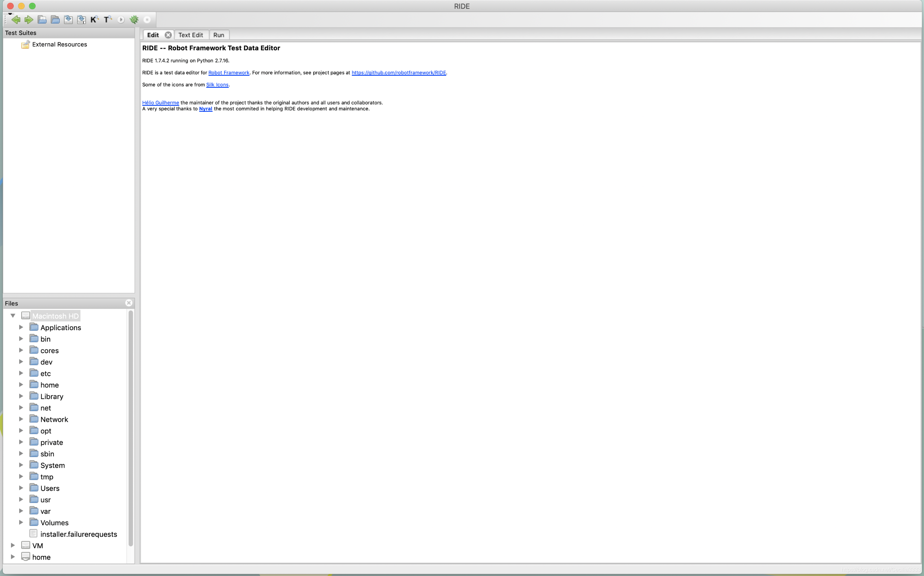Screen dimensions: 924x576
Task: Click the Save All toolbar icon
Action: coord(82,20)
